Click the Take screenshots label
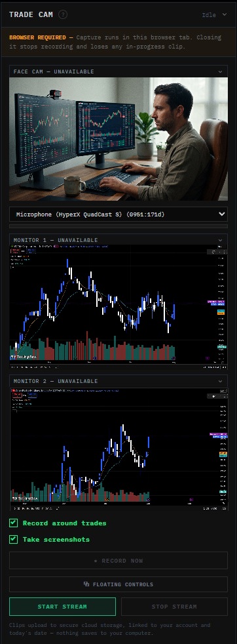This screenshot has width=237, height=644. click(56, 539)
